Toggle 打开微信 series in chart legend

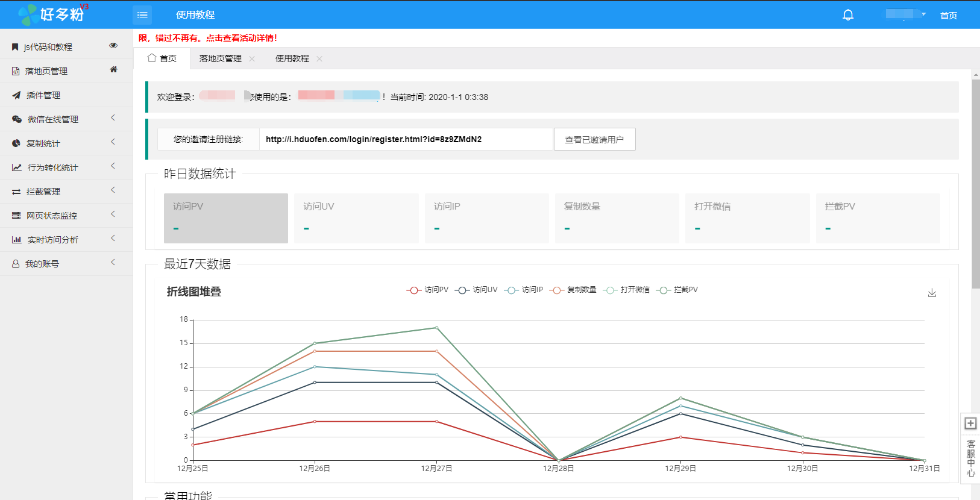626,290
